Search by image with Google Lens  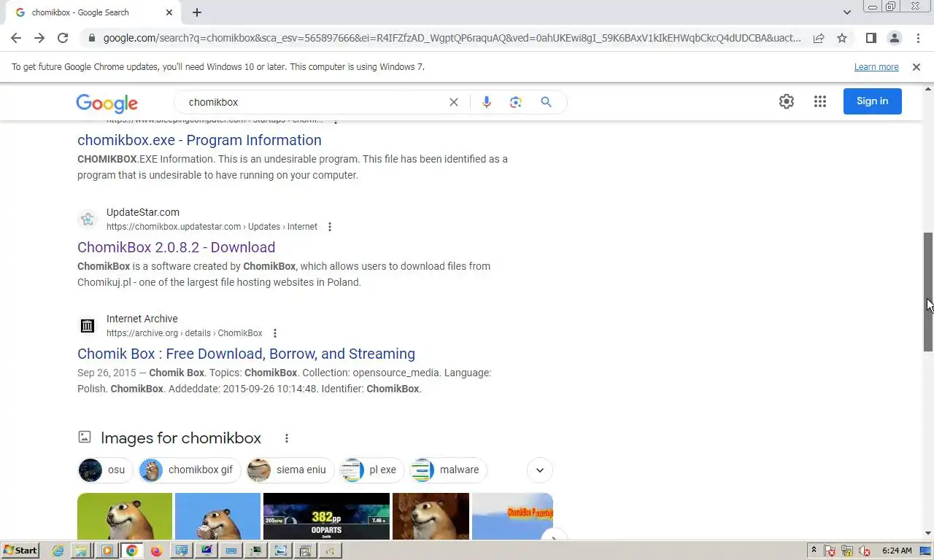(516, 102)
